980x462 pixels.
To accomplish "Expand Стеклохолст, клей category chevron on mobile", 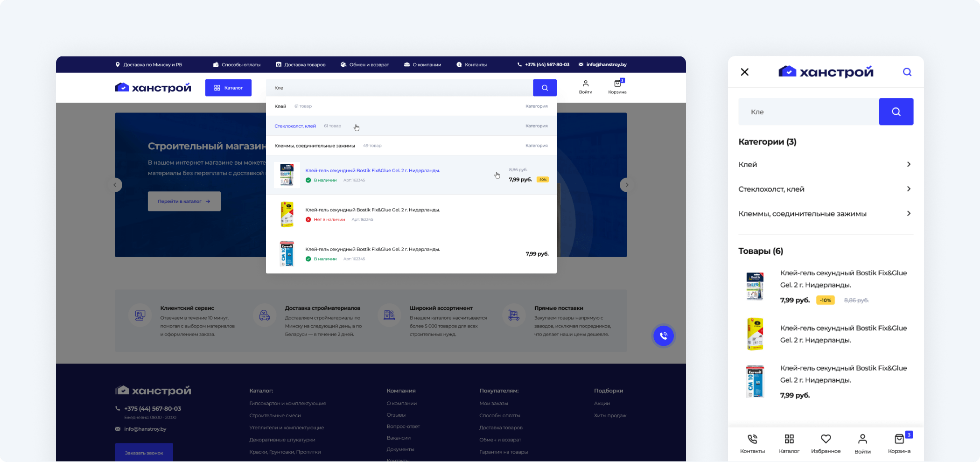I will 909,189.
